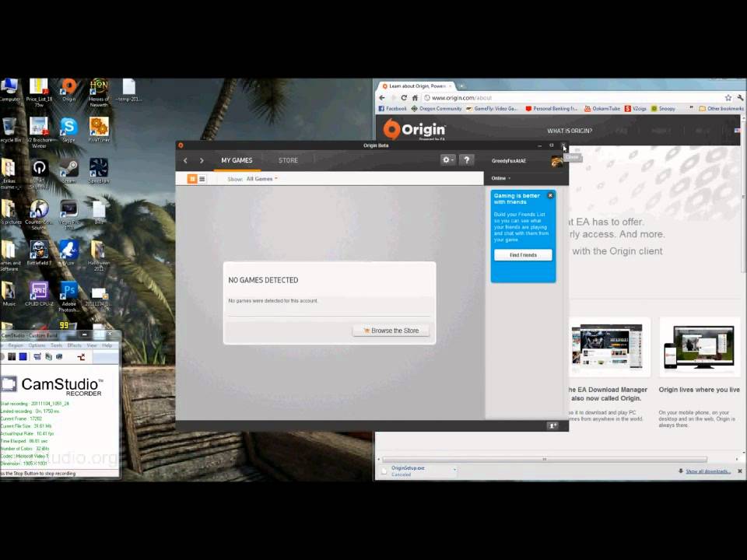Click 'Show all downloads' link

(x=708, y=471)
